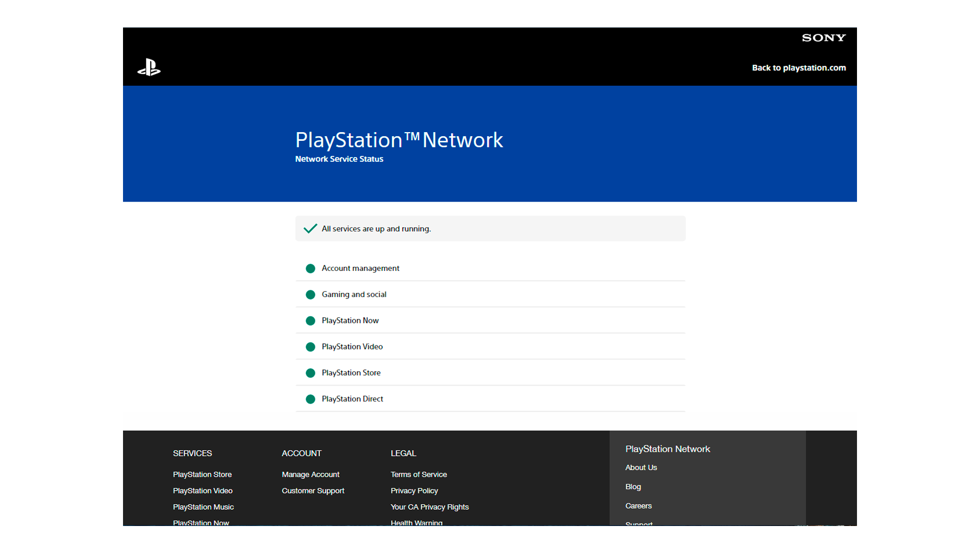Screen dimensions: 980x551
Task: Click the green dot beside PlayStation Video
Action: coord(310,346)
